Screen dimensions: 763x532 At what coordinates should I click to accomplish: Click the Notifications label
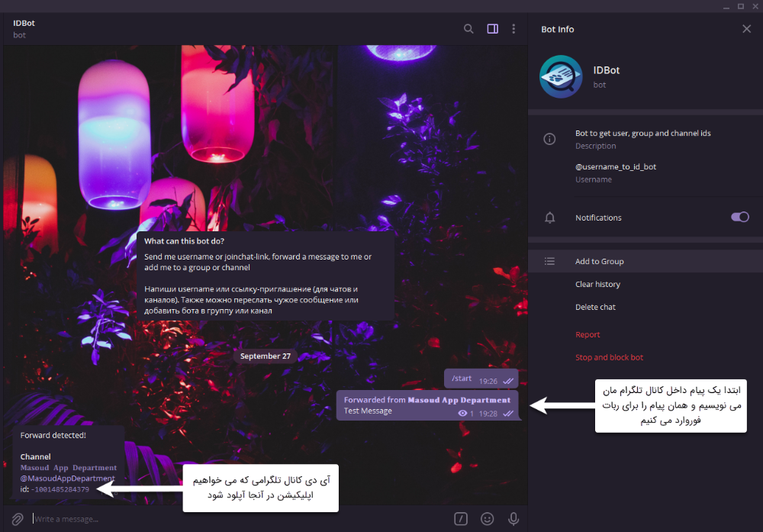tap(598, 218)
